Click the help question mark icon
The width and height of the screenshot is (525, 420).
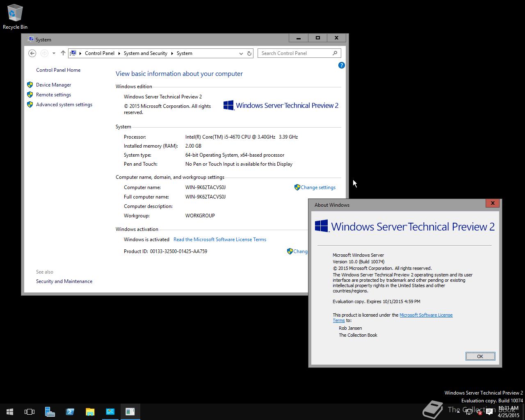click(x=341, y=65)
